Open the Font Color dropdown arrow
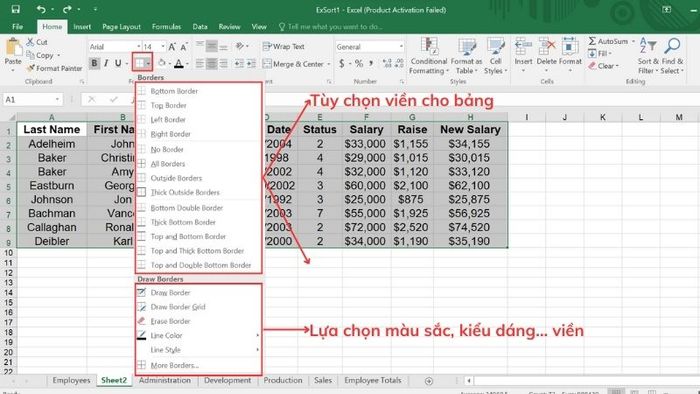 188,64
